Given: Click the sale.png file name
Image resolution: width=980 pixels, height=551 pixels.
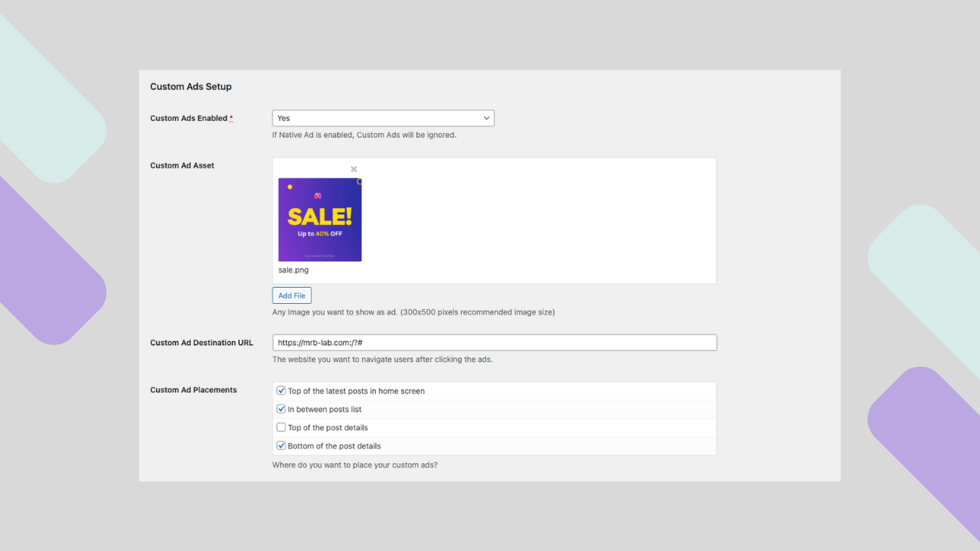Looking at the screenshot, I should pyautogui.click(x=294, y=270).
